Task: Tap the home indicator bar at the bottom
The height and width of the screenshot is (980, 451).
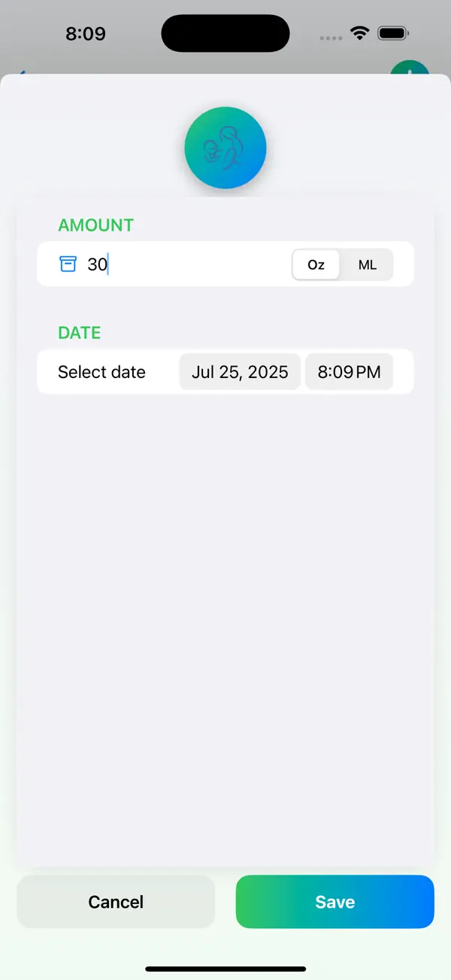Action: pos(225,969)
